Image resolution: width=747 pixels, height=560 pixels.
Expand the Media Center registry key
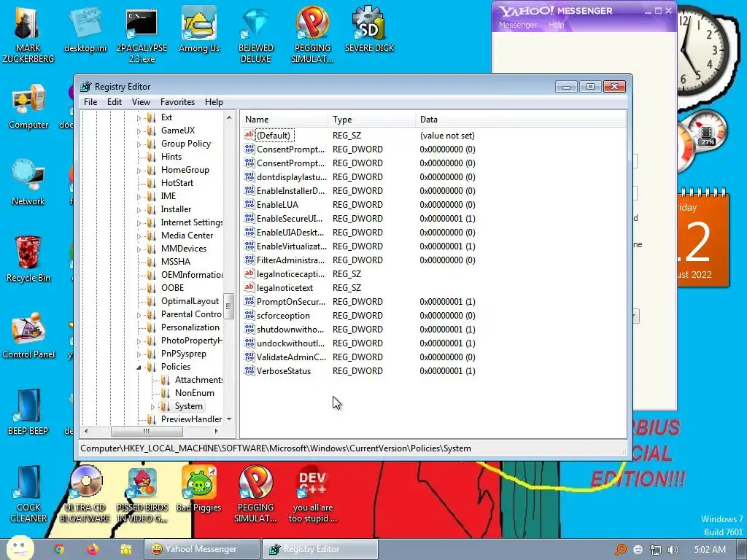(x=139, y=236)
